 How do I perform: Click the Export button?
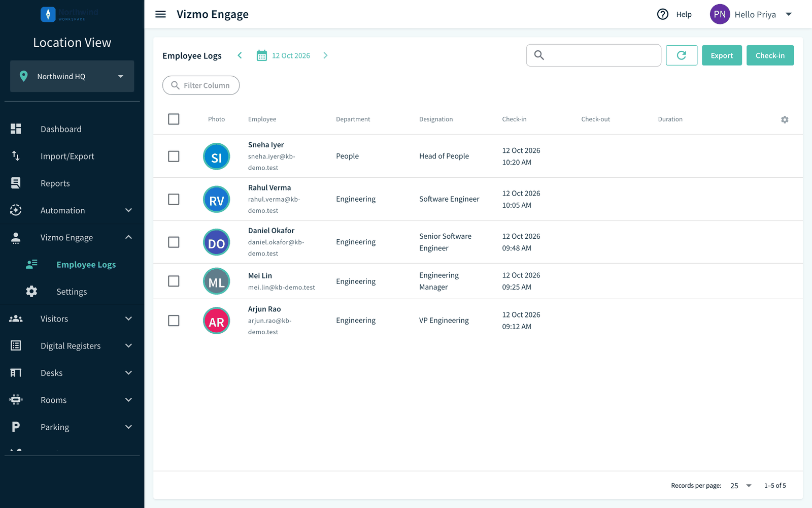(x=722, y=55)
